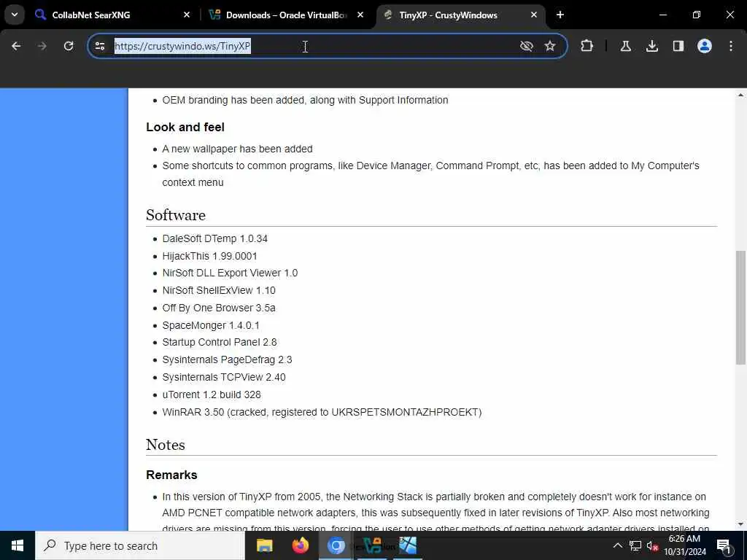Click the 'Some shortcuts to common programs' bullet
747x560 pixels.
430,174
